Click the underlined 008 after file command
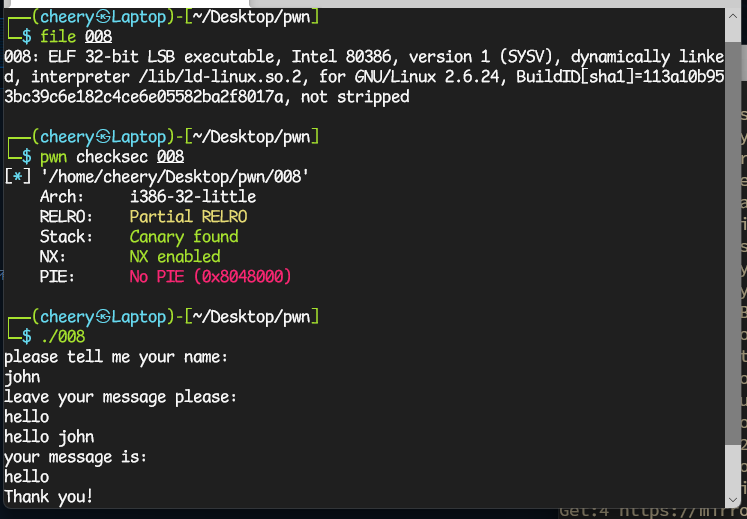Screen dimensions: 747x519 point(99,37)
